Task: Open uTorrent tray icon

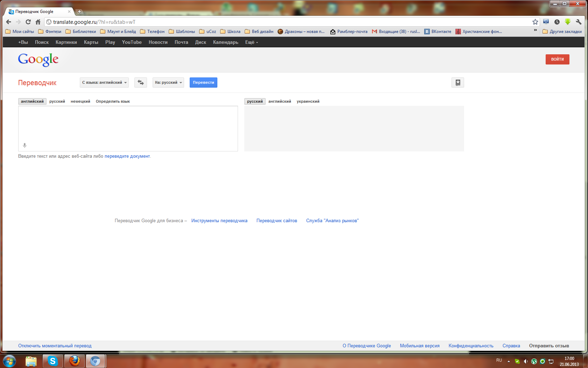Action: 534,361
